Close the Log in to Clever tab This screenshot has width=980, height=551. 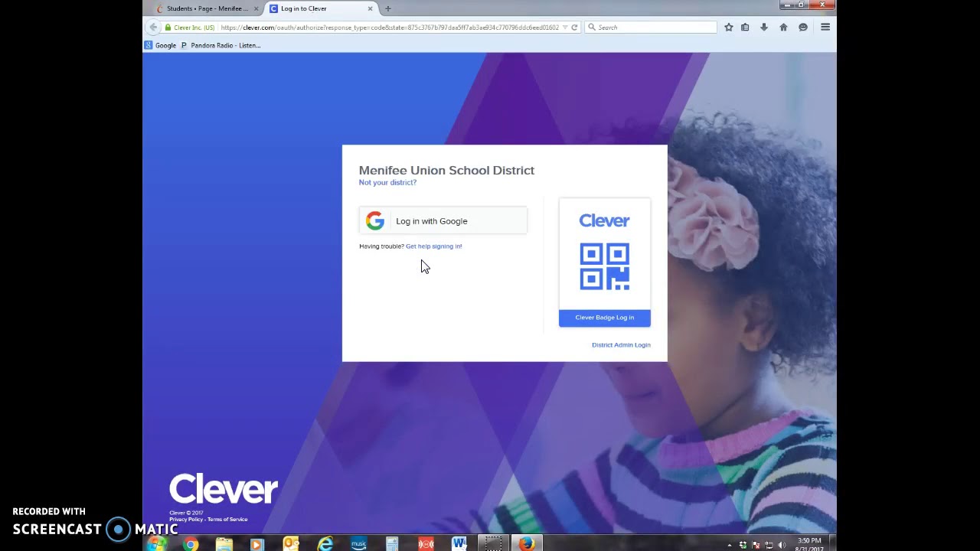click(x=370, y=8)
